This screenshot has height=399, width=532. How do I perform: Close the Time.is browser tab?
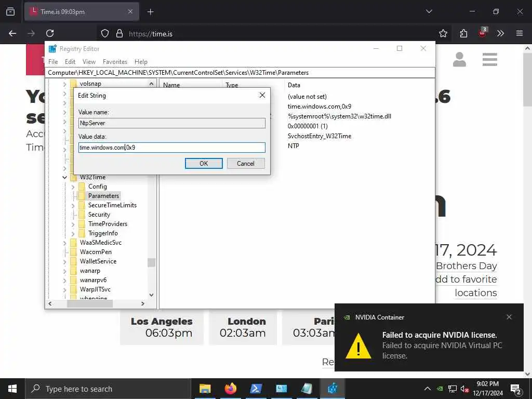point(130,11)
